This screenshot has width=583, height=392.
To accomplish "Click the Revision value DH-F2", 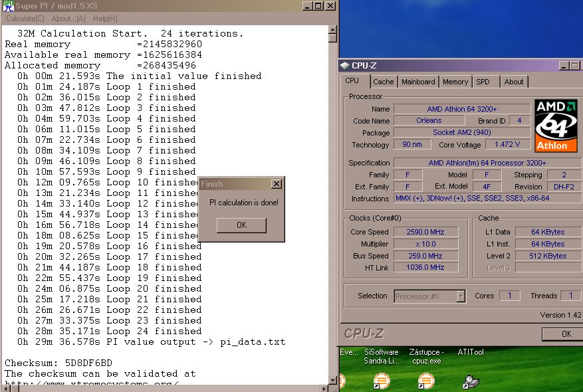I will 564,187.
